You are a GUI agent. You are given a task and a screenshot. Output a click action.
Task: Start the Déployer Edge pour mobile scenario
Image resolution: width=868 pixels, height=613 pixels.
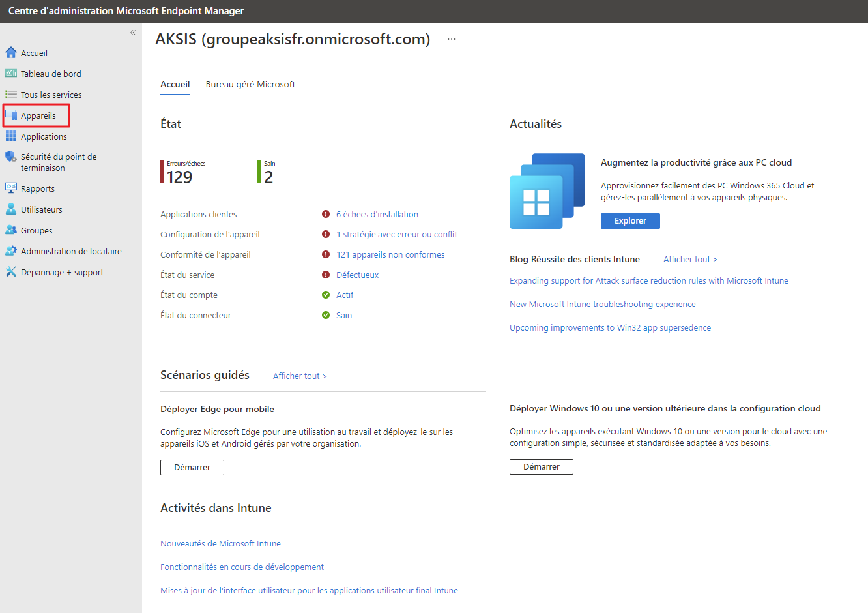tap(192, 468)
